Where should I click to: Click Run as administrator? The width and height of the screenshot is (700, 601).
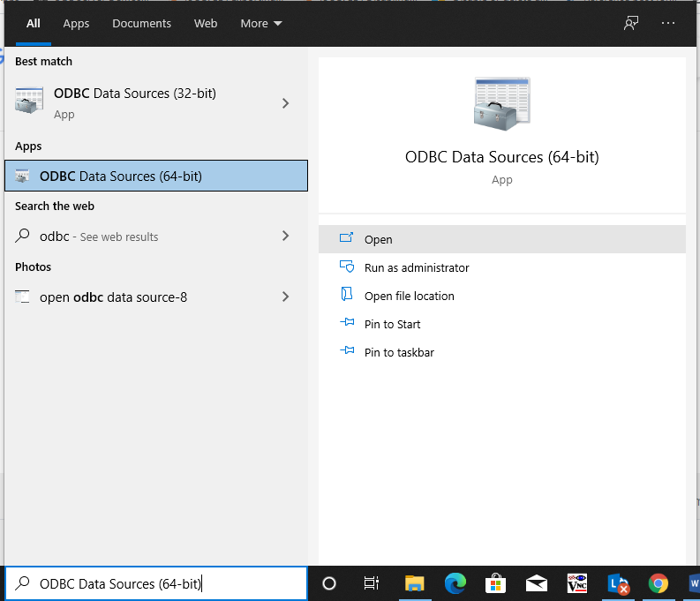tap(417, 267)
